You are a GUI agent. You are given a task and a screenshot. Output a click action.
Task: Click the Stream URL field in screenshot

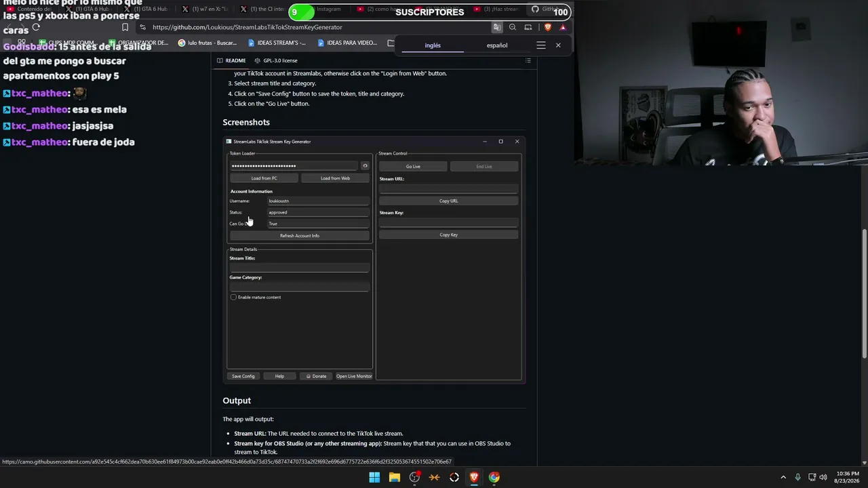point(448,188)
